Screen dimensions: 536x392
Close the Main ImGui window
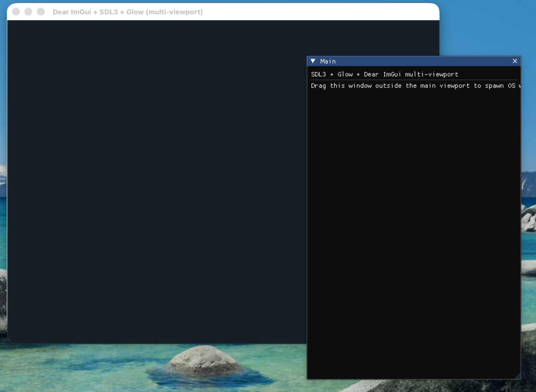point(515,61)
